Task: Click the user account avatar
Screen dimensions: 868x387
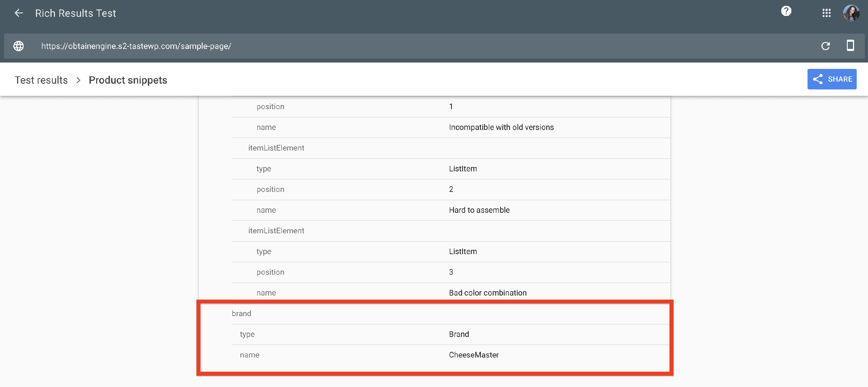Action: point(851,13)
